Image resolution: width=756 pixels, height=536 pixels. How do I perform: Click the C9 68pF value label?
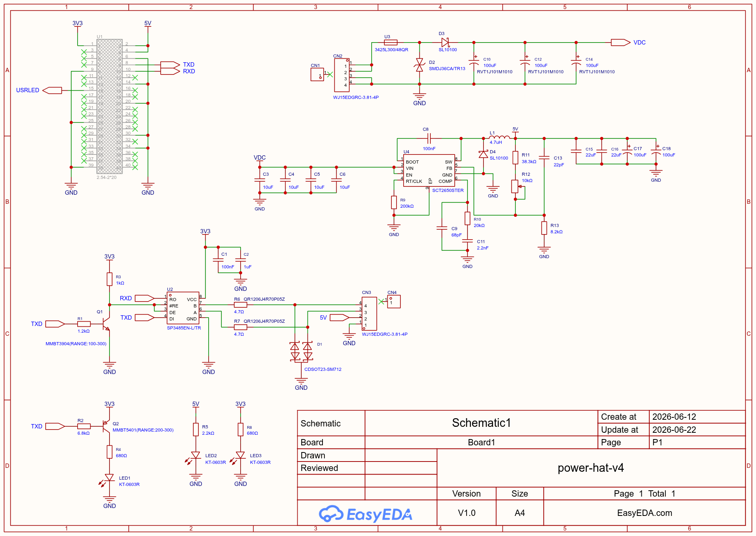pyautogui.click(x=456, y=235)
